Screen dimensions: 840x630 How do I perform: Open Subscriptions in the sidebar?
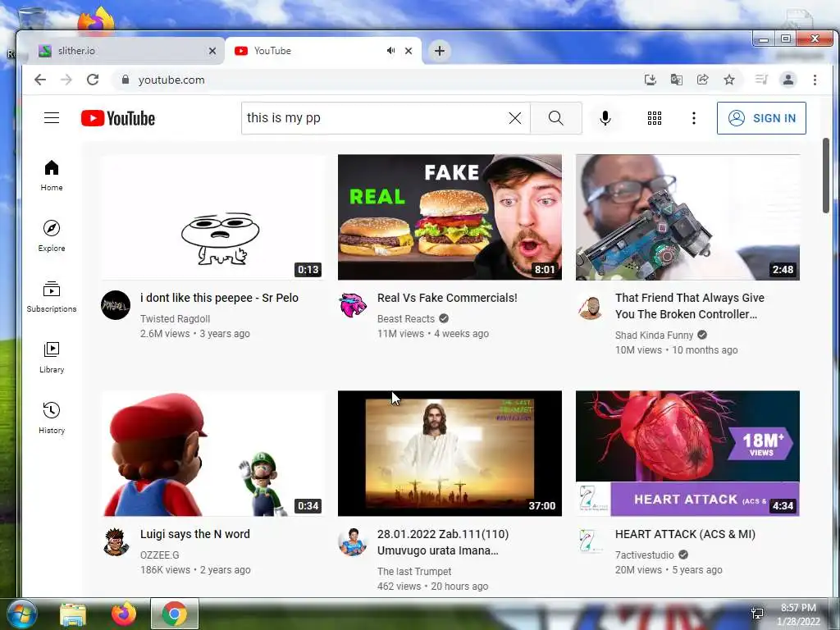(x=52, y=297)
